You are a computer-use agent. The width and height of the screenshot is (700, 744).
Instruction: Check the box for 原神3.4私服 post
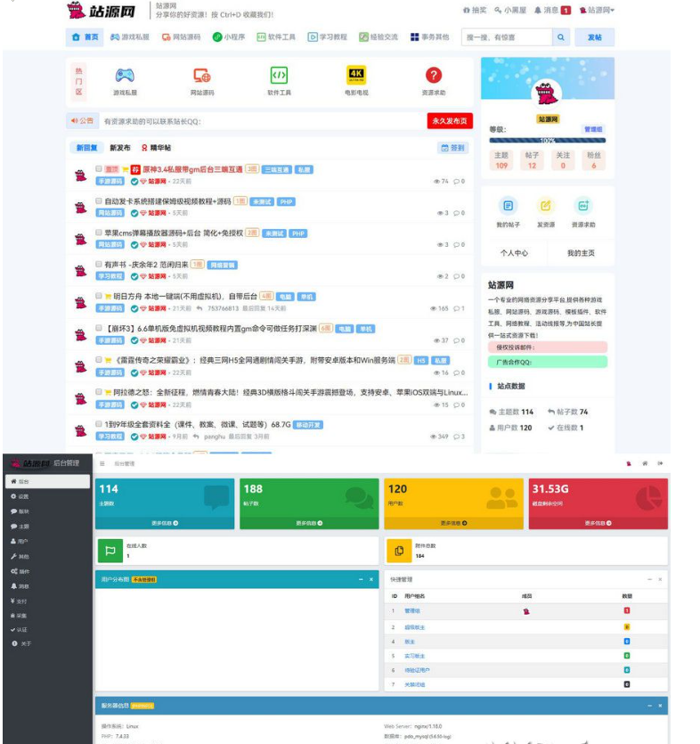pos(99,168)
